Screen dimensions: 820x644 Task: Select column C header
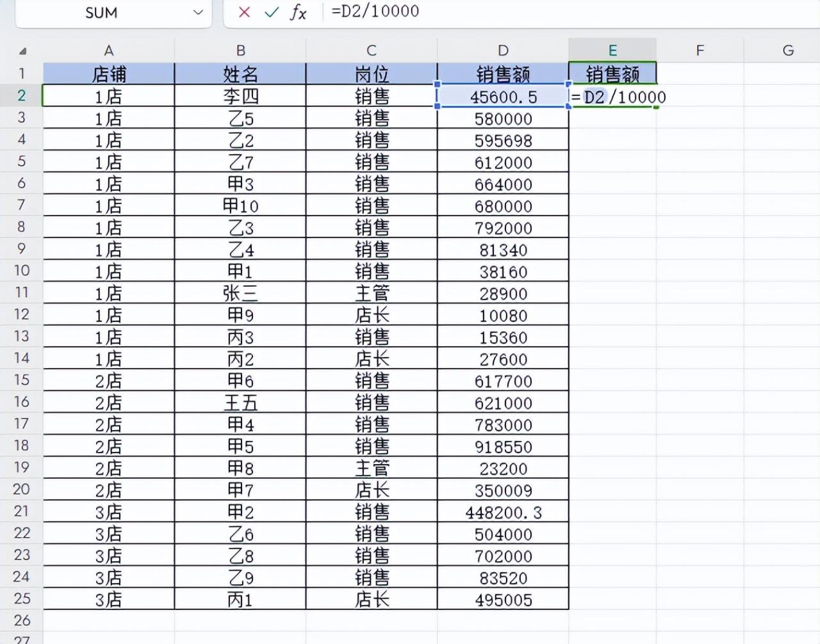coord(372,51)
